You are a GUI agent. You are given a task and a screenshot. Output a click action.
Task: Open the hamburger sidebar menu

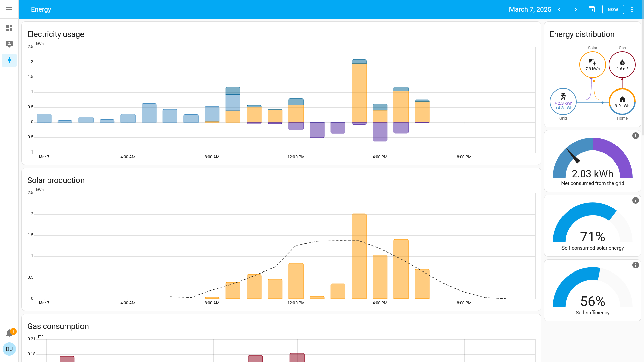9,9
